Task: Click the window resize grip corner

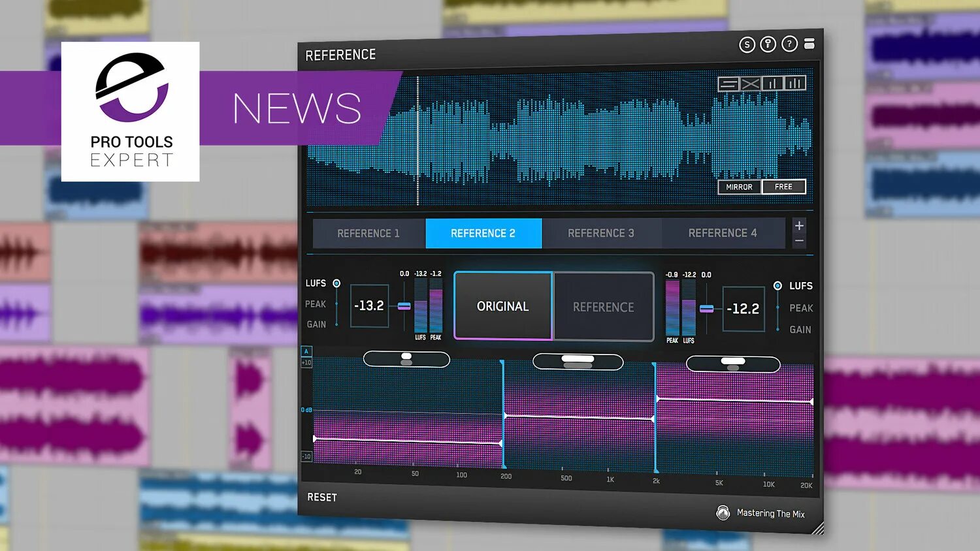Action: click(817, 529)
